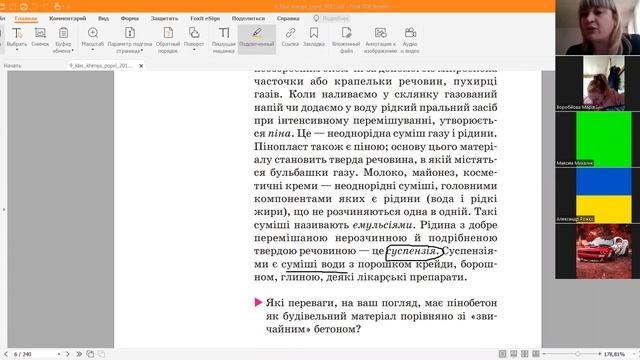Click the italic word емульсіями in text
The height and width of the screenshot is (360, 640).
[382, 225]
